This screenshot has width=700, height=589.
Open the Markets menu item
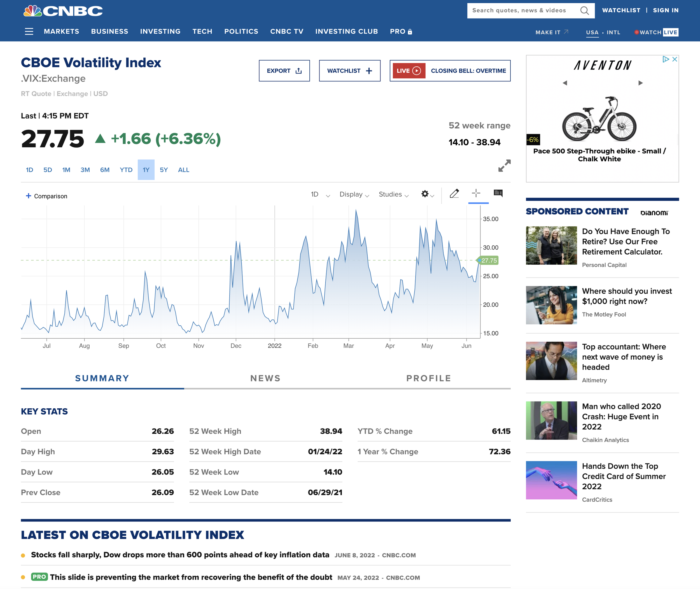pos(61,31)
